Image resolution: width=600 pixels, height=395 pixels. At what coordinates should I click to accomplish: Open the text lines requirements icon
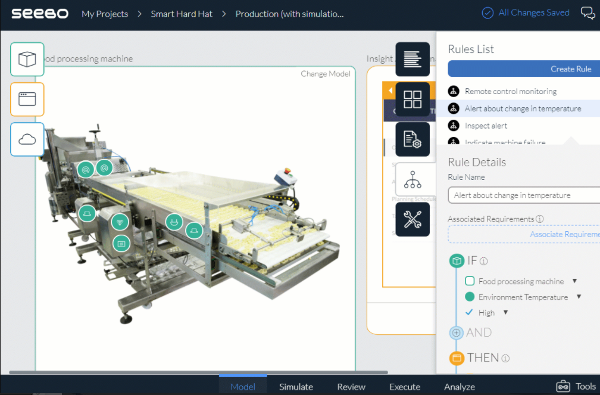coord(412,59)
